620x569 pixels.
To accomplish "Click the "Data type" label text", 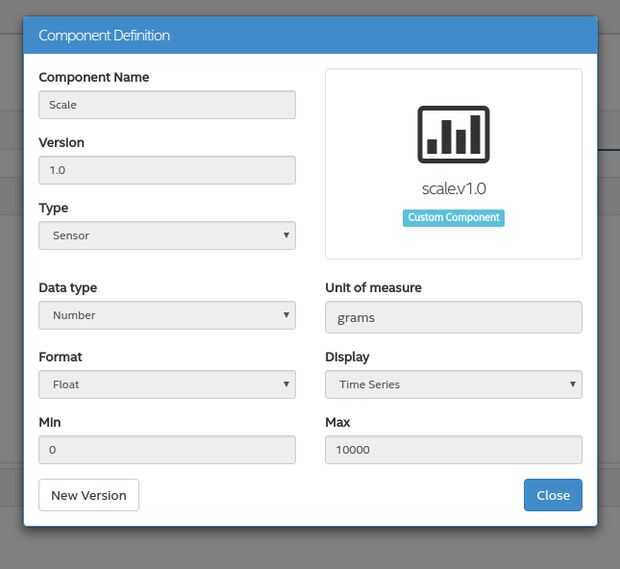I will pos(68,288).
